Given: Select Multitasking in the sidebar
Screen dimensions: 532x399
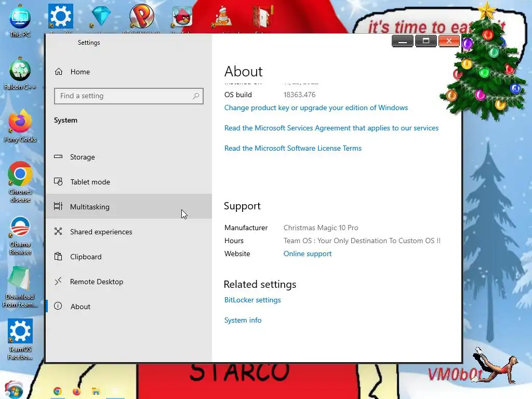Looking at the screenshot, I should coord(129,207).
